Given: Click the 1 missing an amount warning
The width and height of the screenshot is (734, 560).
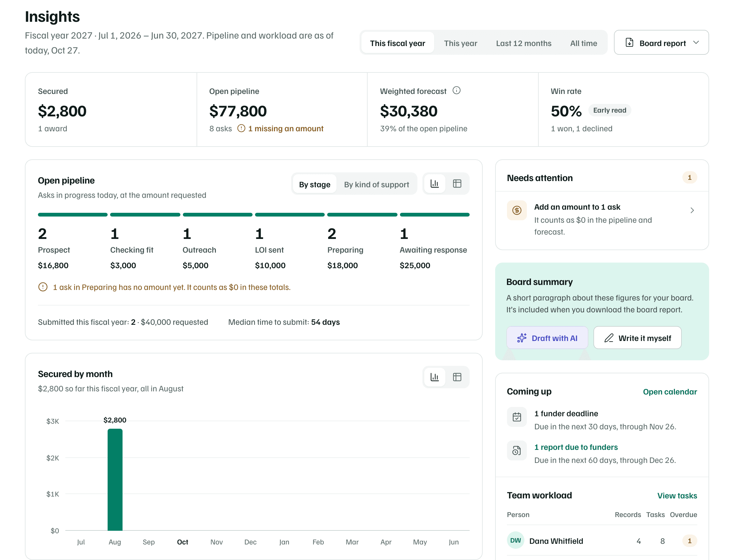Looking at the screenshot, I should (x=281, y=129).
